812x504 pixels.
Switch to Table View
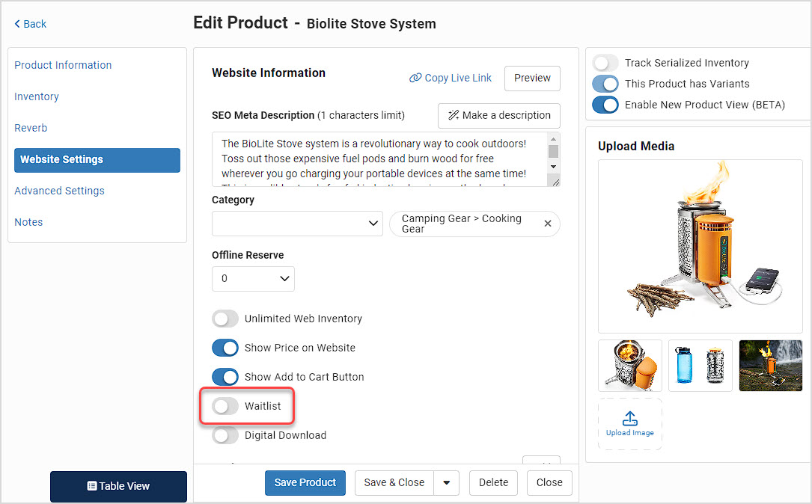pos(118,486)
